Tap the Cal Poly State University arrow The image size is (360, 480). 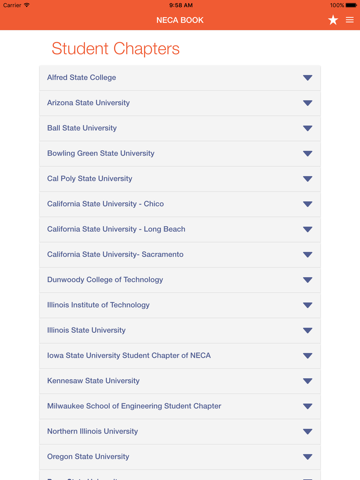pyautogui.click(x=308, y=179)
